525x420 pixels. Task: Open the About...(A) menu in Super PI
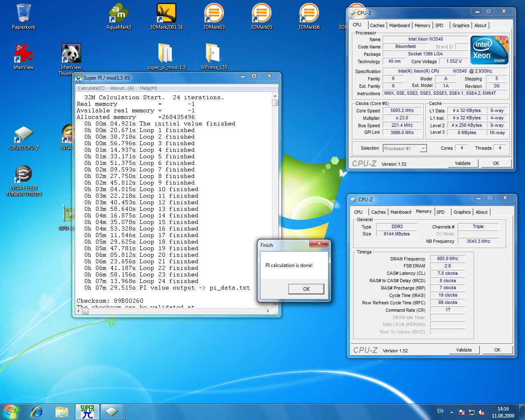point(122,88)
